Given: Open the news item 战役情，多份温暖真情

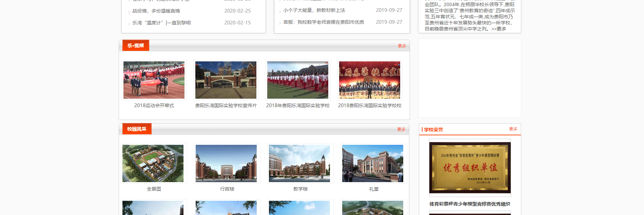Looking at the screenshot, I should [156, 11].
